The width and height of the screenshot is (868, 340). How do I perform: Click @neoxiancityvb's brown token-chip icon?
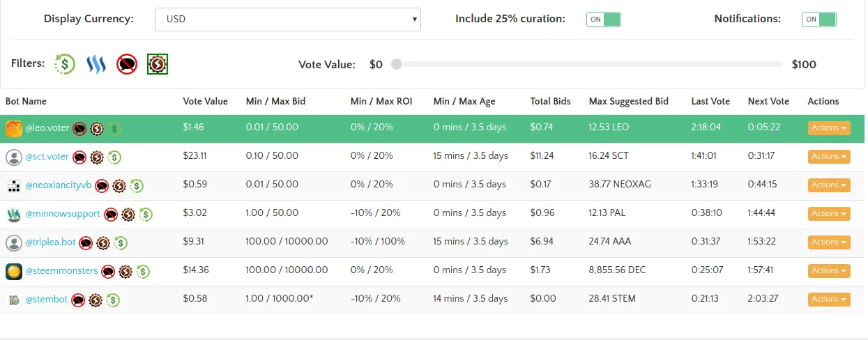click(x=119, y=185)
